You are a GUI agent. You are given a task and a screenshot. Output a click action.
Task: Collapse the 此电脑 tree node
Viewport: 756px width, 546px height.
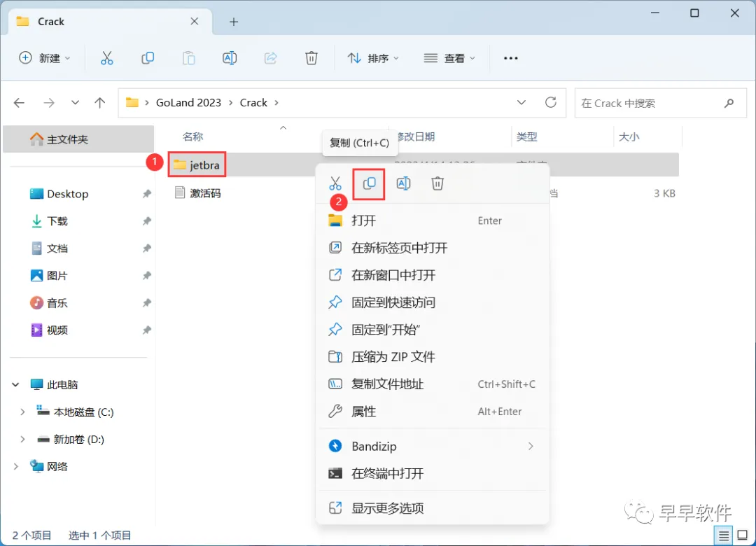[x=15, y=385]
